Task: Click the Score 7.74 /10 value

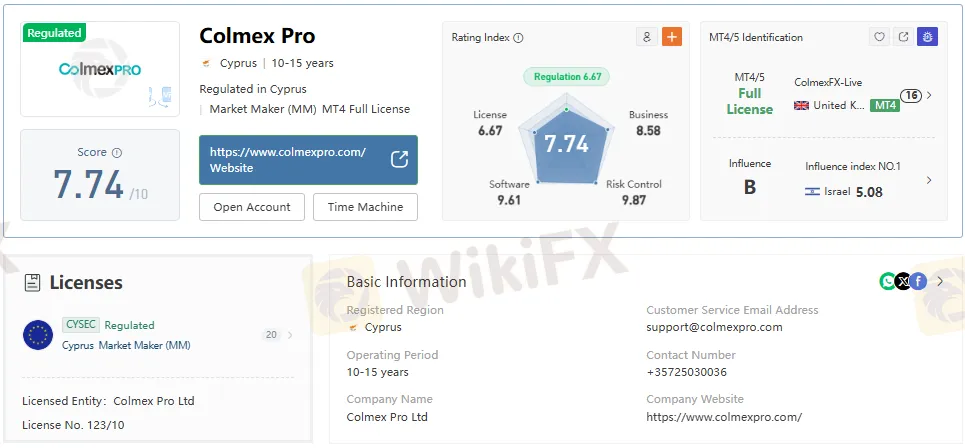Action: pyautogui.click(x=100, y=185)
